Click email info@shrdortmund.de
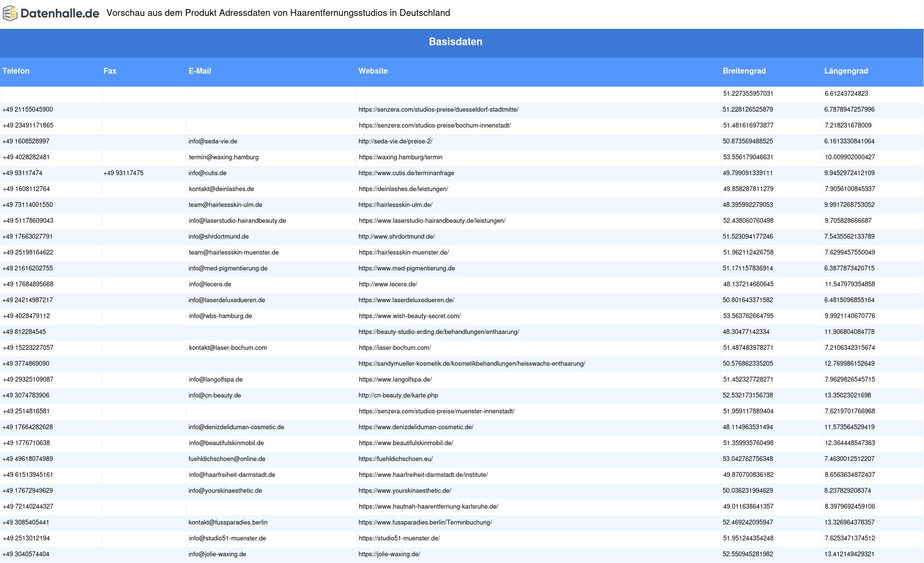This screenshot has width=924, height=563. tap(218, 237)
